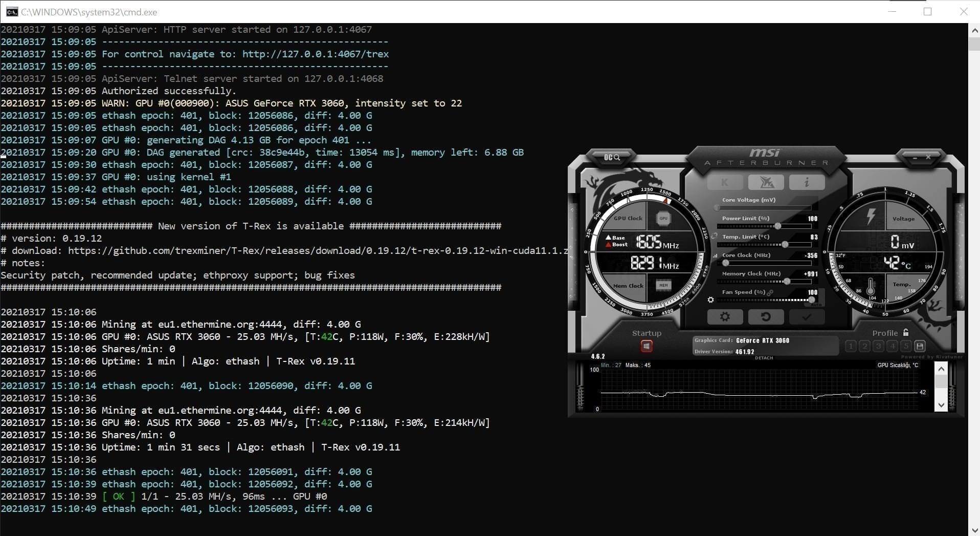Toggle the Apply at Startup Windows button
Viewport: 980px width, 536px height.
pyautogui.click(x=647, y=347)
